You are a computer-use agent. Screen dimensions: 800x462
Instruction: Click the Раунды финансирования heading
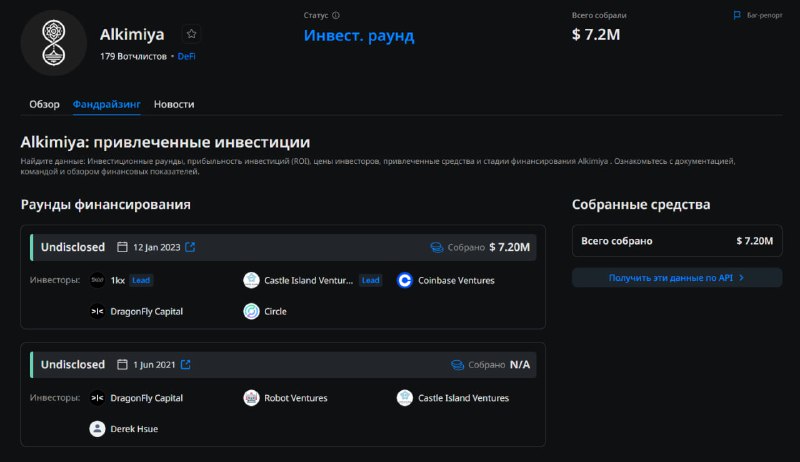106,204
